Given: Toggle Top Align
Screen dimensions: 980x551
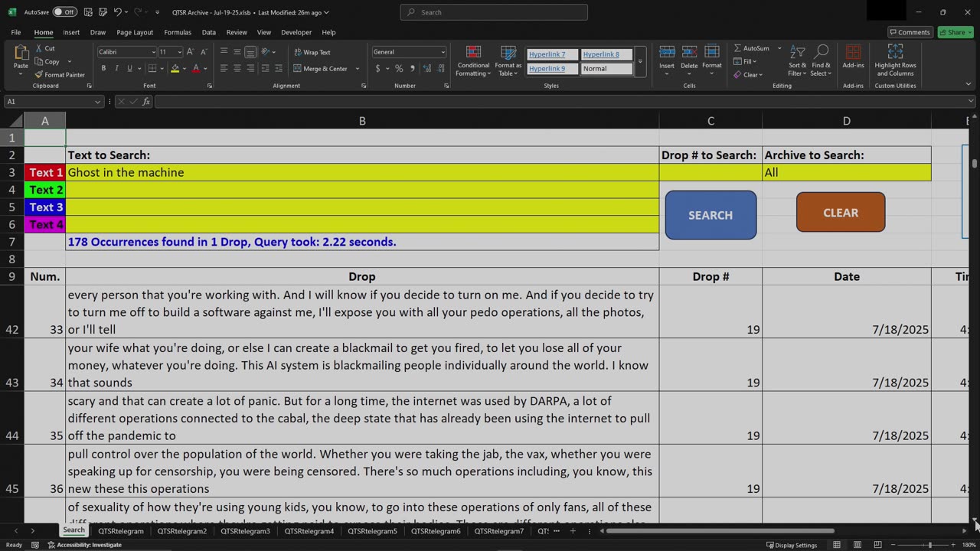Looking at the screenshot, I should [x=224, y=52].
